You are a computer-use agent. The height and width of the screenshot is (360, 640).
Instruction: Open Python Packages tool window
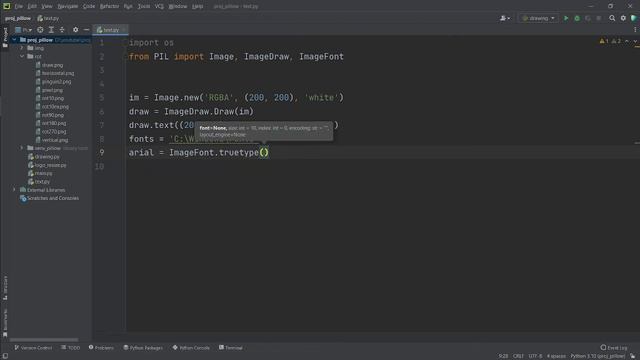pyautogui.click(x=143, y=348)
